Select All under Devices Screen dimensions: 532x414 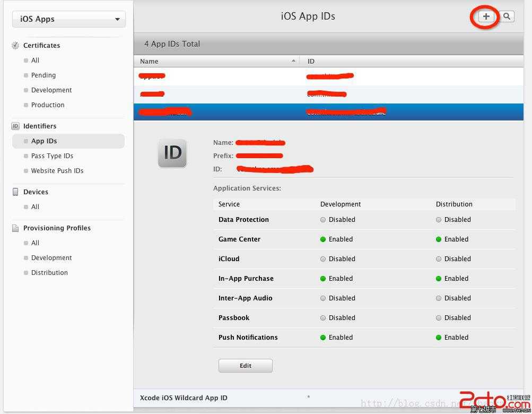[35, 207]
